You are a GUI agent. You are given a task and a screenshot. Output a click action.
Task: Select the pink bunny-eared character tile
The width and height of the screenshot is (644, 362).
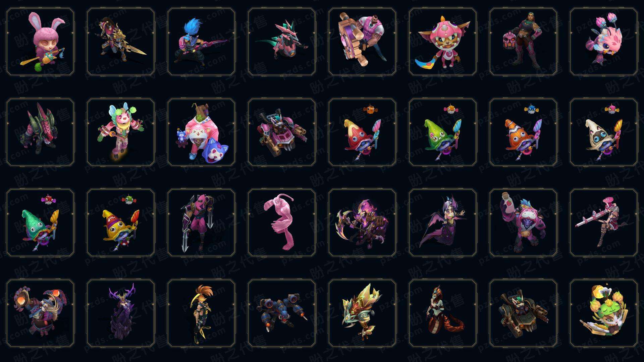tap(40, 42)
